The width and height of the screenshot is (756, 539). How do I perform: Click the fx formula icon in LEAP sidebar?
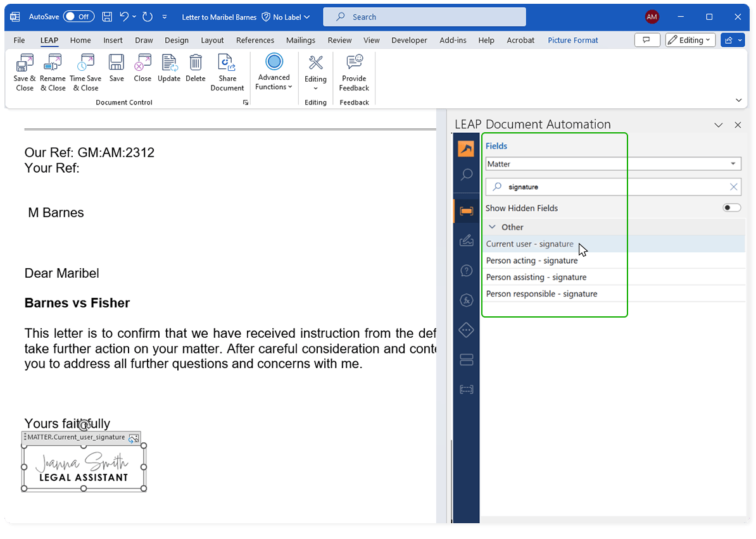[x=466, y=300]
